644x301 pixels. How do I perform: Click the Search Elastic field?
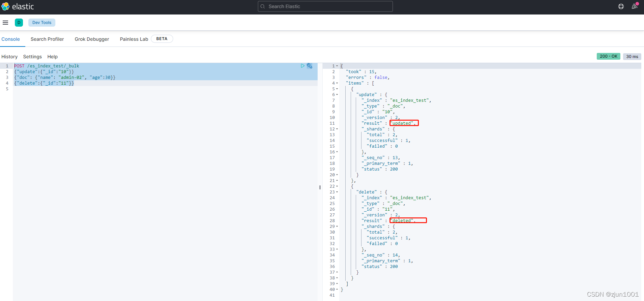[x=325, y=6]
